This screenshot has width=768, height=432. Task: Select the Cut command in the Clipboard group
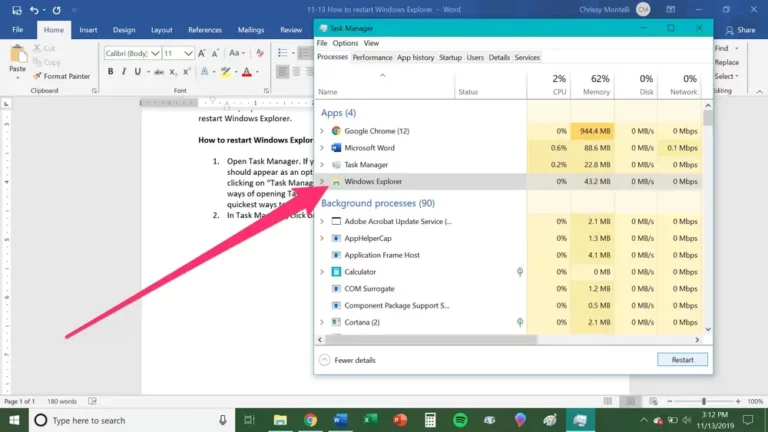click(x=45, y=48)
